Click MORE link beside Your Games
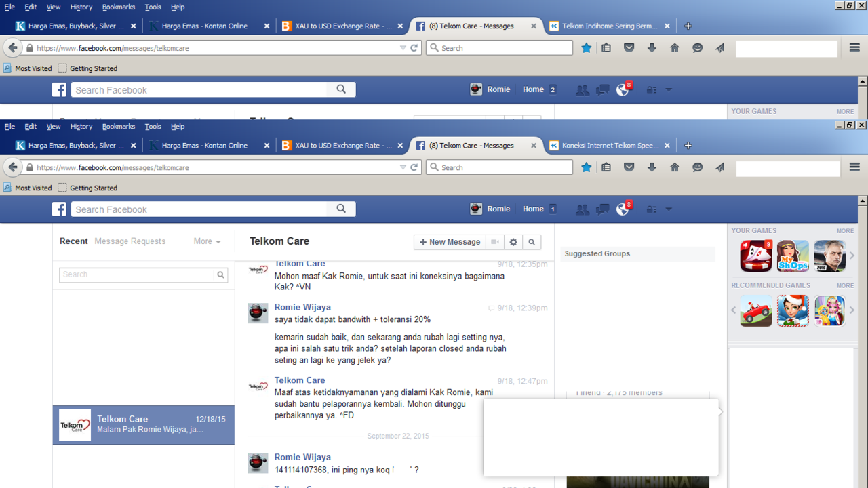The image size is (868, 488). coord(845,231)
